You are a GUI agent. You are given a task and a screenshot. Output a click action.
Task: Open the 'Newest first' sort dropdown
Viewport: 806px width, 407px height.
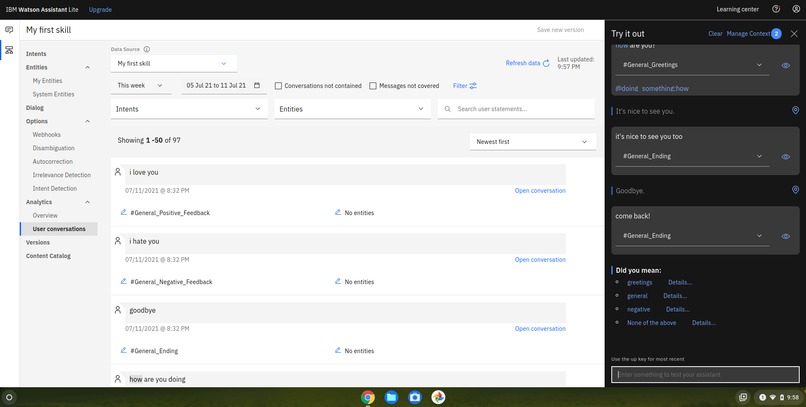(533, 141)
